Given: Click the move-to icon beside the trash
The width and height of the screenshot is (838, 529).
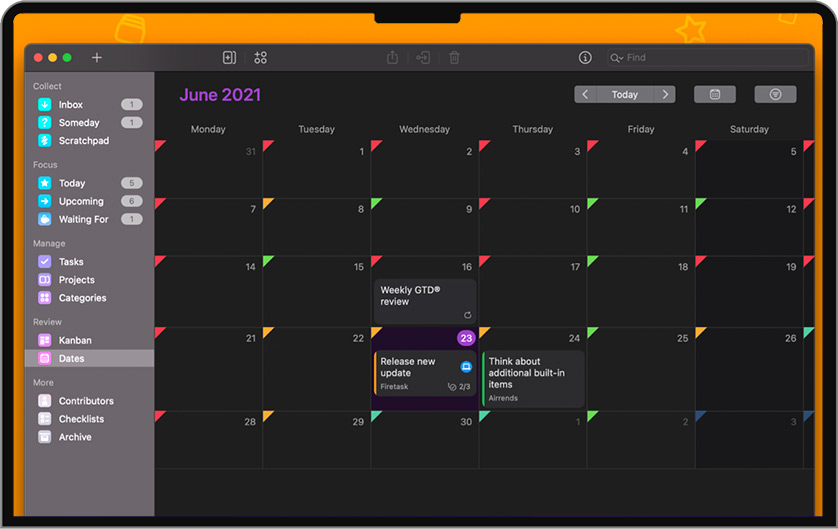Looking at the screenshot, I should click(423, 58).
